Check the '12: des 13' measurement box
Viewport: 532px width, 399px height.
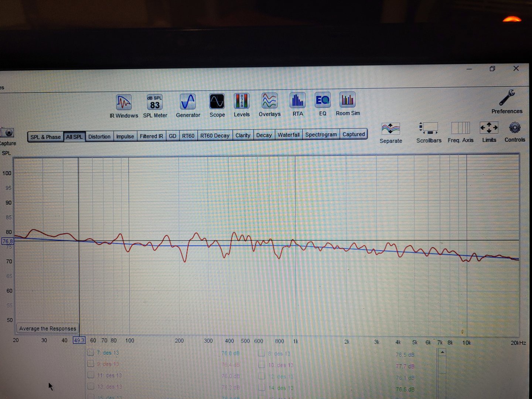[262, 376]
